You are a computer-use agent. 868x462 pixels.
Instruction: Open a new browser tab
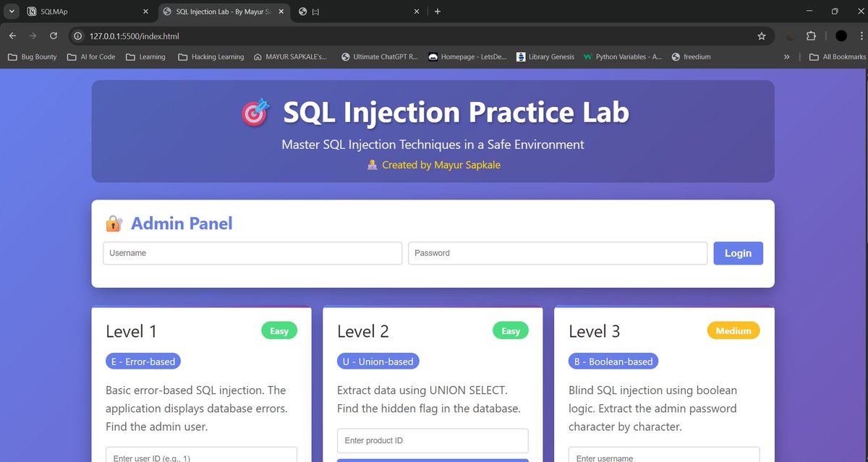pyautogui.click(x=438, y=12)
